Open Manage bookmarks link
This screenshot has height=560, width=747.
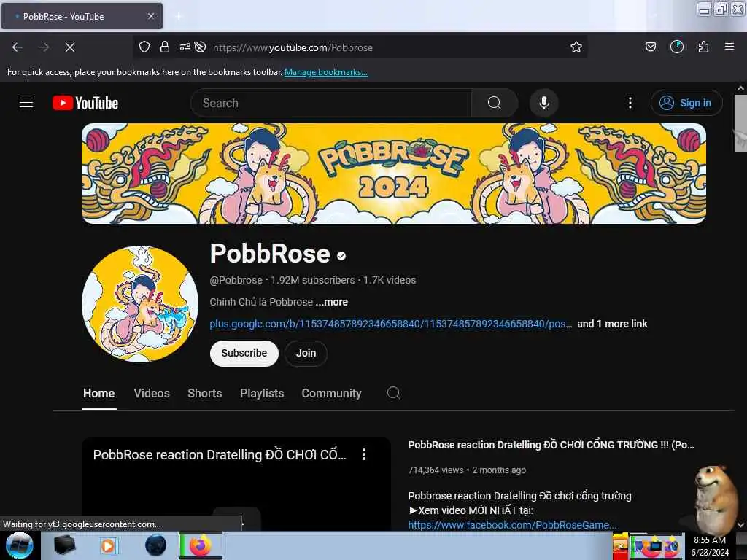(x=326, y=72)
